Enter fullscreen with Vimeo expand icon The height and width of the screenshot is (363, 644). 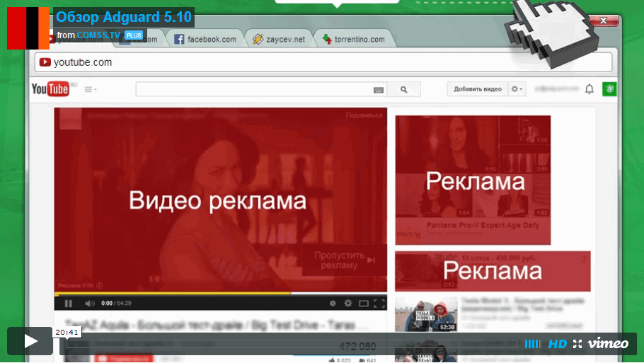click(577, 344)
